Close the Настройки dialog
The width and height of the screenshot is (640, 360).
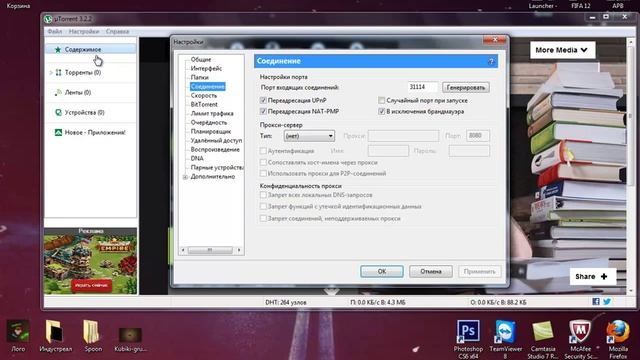(495, 40)
